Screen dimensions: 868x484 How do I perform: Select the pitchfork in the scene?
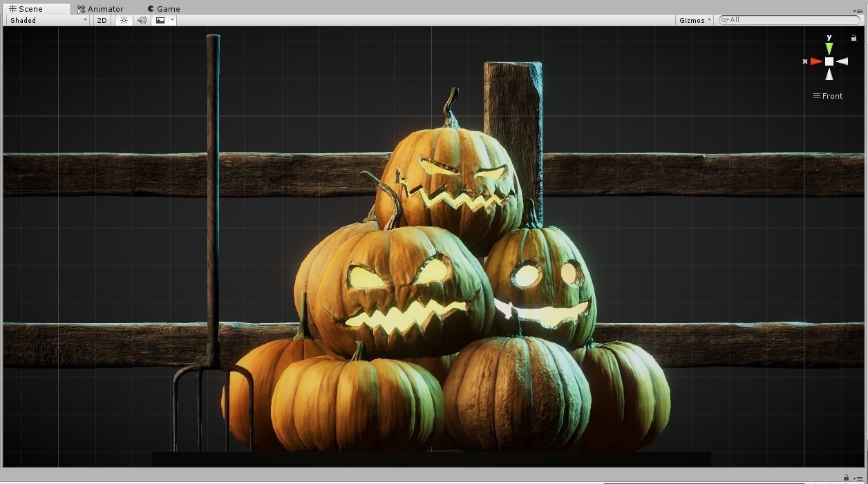[x=212, y=242]
